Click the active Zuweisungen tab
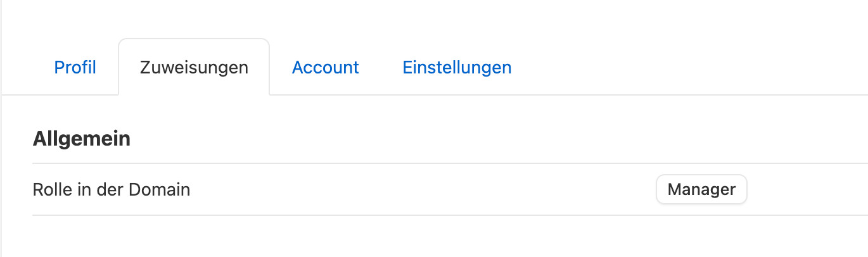 pos(194,67)
